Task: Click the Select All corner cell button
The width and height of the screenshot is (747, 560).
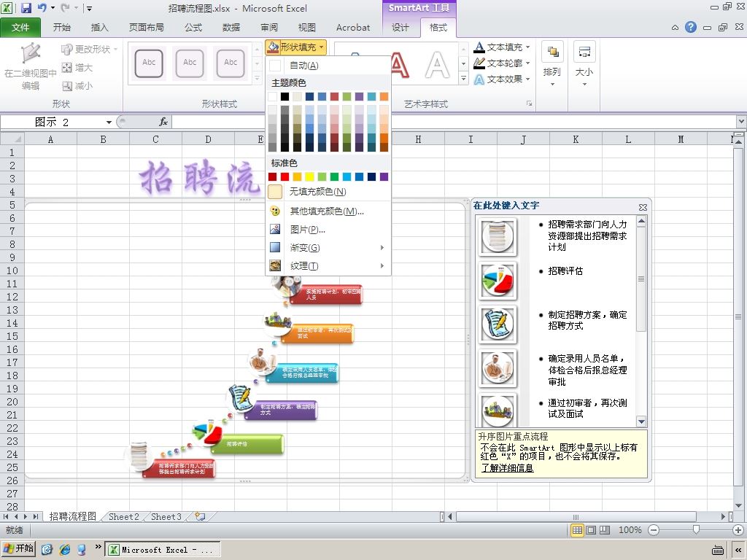Action: tap(12, 139)
